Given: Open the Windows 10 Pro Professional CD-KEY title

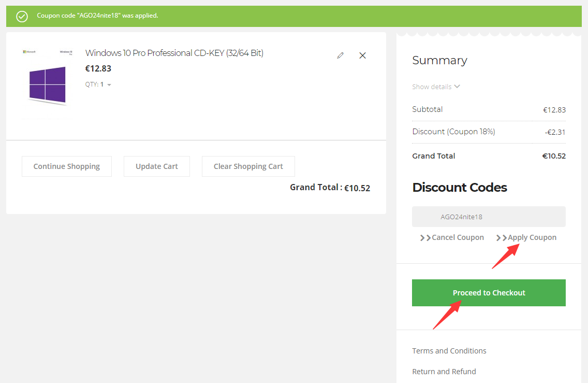Looking at the screenshot, I should (174, 53).
